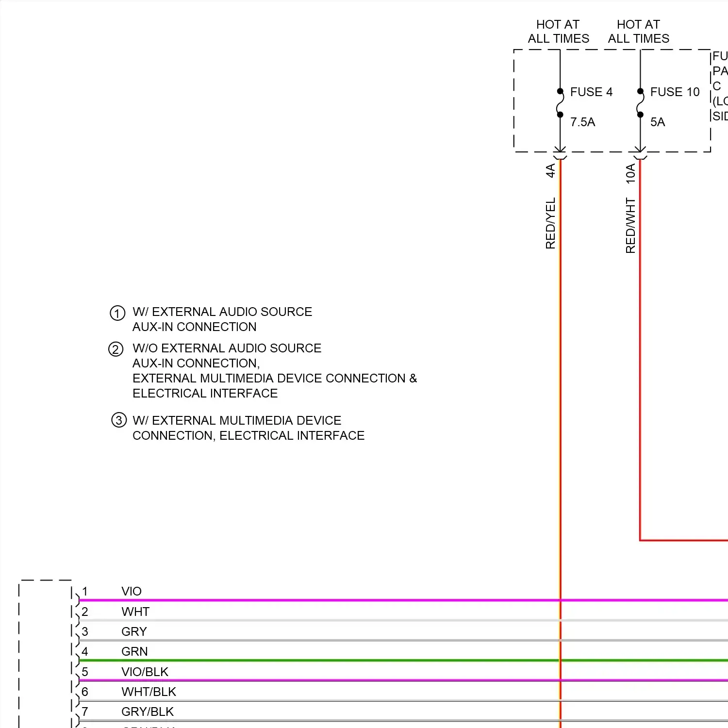Click the ELECTRICAL INTERFACE line of note 2
Screen dimensions: 728x728
tap(205, 393)
